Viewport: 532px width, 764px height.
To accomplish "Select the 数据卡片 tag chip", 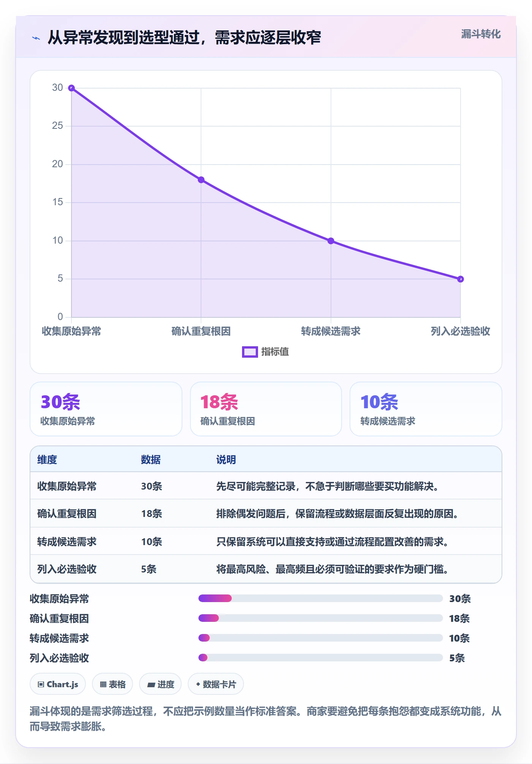I will click(216, 684).
